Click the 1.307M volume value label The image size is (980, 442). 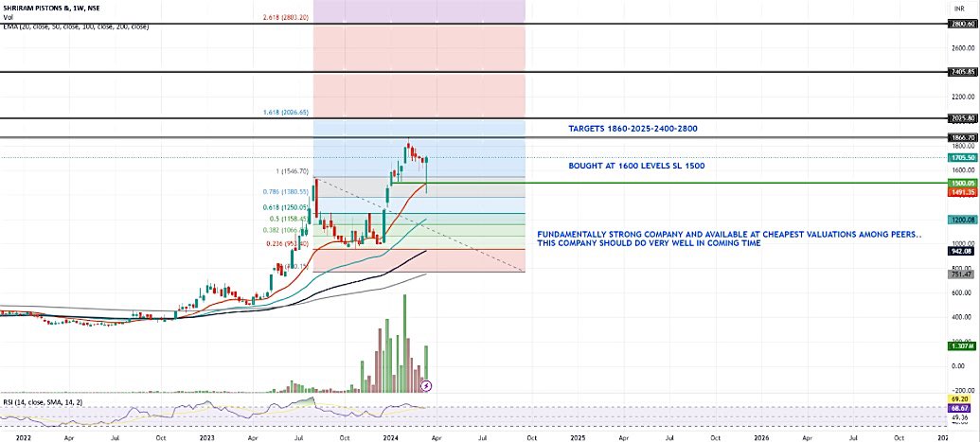[962, 345]
